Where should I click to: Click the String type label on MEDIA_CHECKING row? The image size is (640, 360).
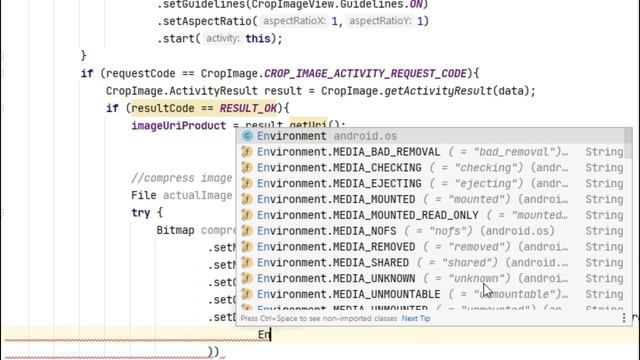pyautogui.click(x=604, y=168)
